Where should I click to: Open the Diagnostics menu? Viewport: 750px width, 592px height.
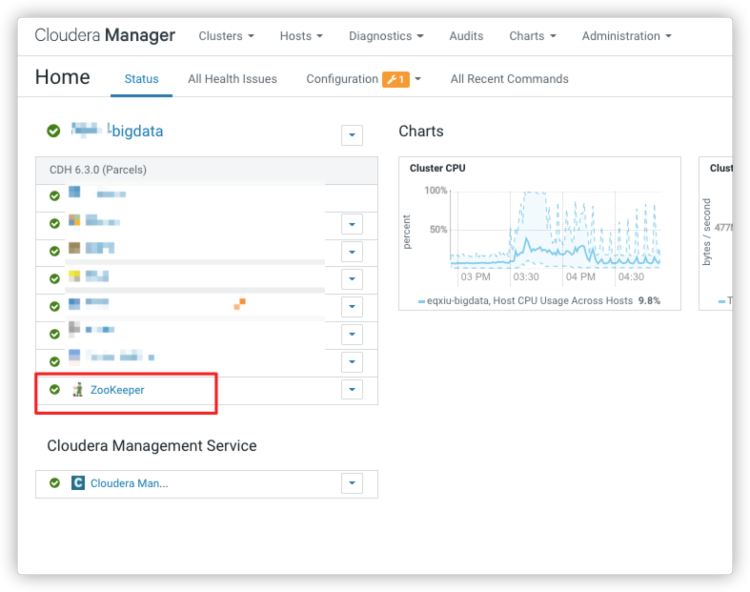[386, 36]
